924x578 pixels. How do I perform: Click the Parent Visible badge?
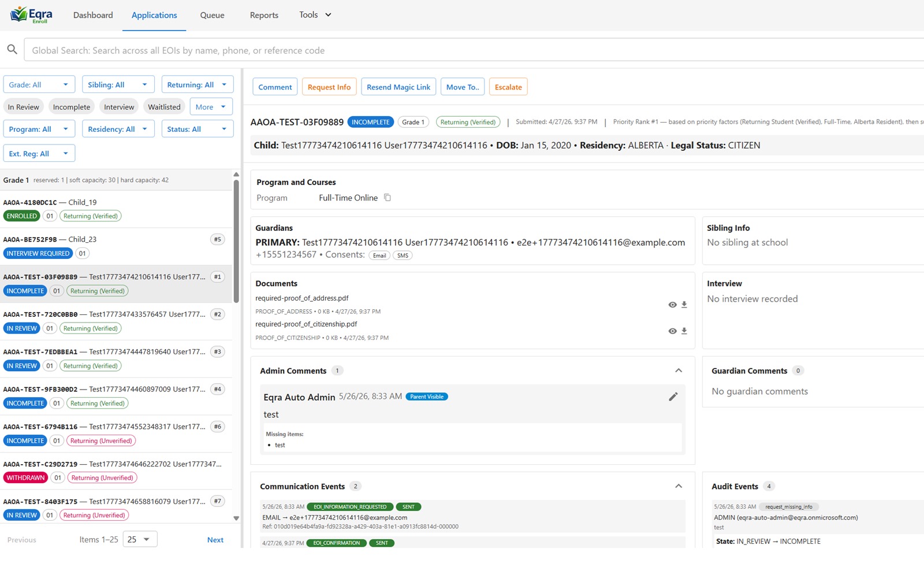[427, 397]
